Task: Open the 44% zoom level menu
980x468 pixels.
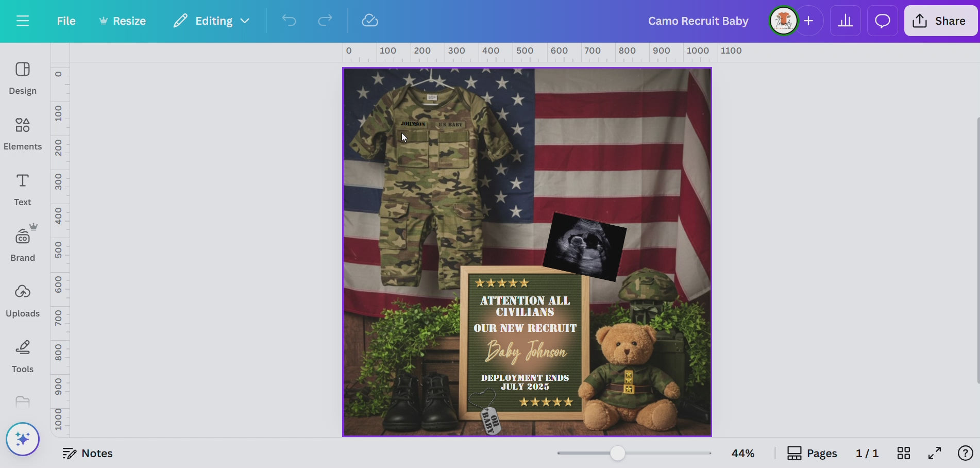Action: click(743, 454)
